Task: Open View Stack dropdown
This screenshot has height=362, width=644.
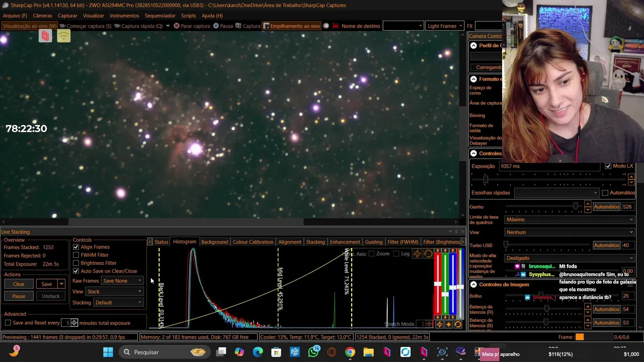Action: point(115,292)
